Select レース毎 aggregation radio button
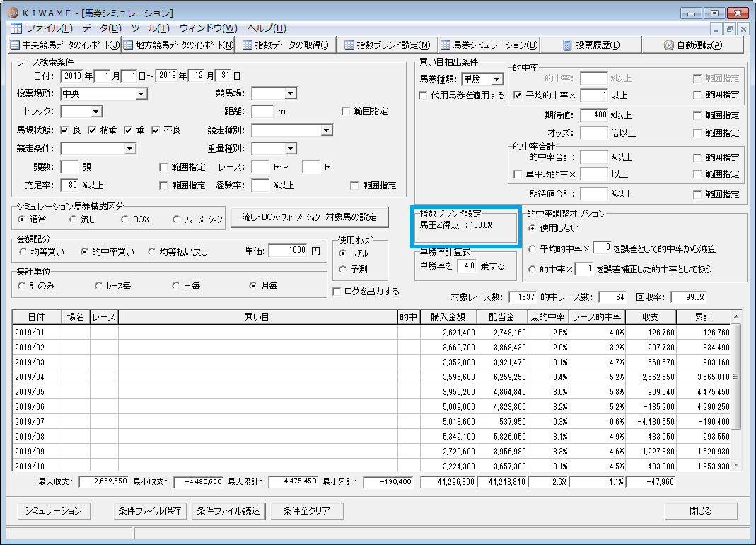The height and width of the screenshot is (545, 756). coord(98,286)
